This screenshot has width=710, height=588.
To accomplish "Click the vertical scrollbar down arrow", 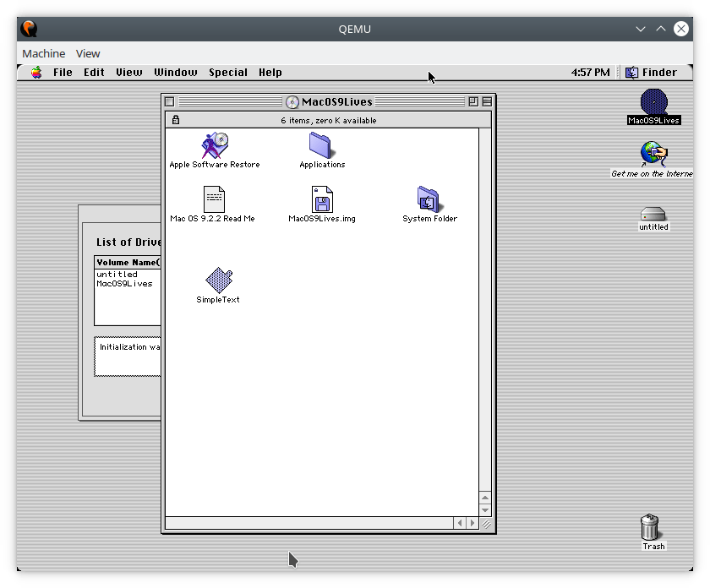I will coord(485,509).
